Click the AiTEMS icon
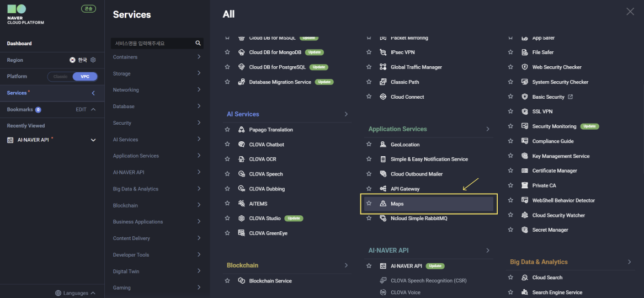Image resolution: width=644 pixels, height=298 pixels. pyautogui.click(x=242, y=204)
